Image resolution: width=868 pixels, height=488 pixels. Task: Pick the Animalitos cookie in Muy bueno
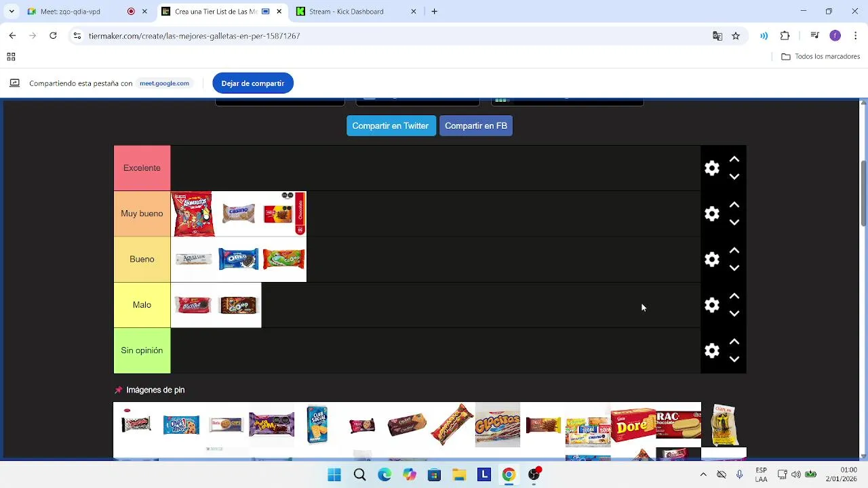[193, 214]
